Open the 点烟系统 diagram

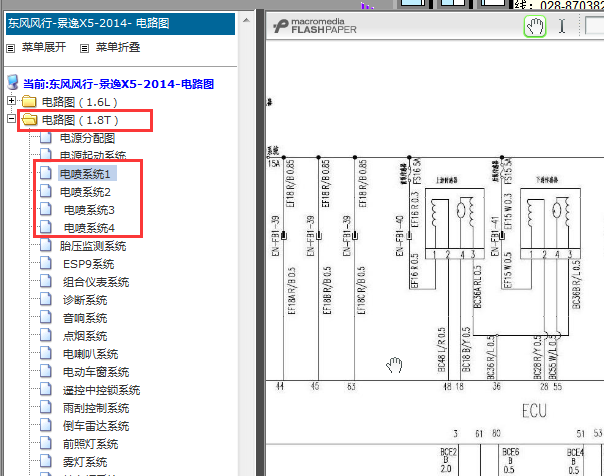[85, 336]
